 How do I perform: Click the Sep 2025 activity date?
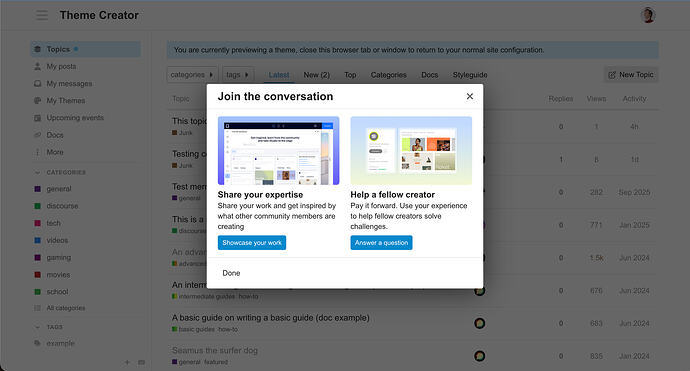click(x=634, y=192)
